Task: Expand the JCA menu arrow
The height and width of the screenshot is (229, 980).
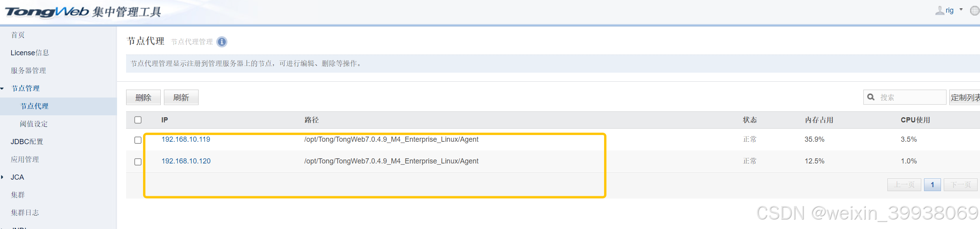Action: [x=2, y=177]
